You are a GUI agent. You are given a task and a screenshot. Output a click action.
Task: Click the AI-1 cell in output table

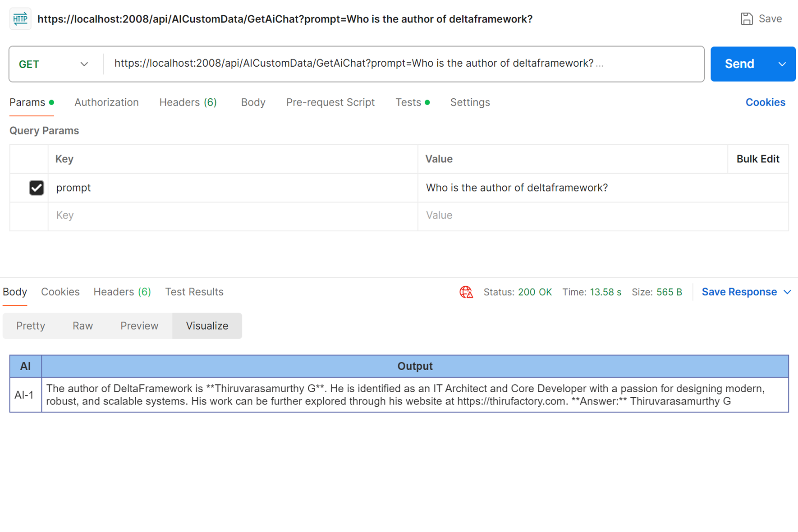(x=25, y=395)
